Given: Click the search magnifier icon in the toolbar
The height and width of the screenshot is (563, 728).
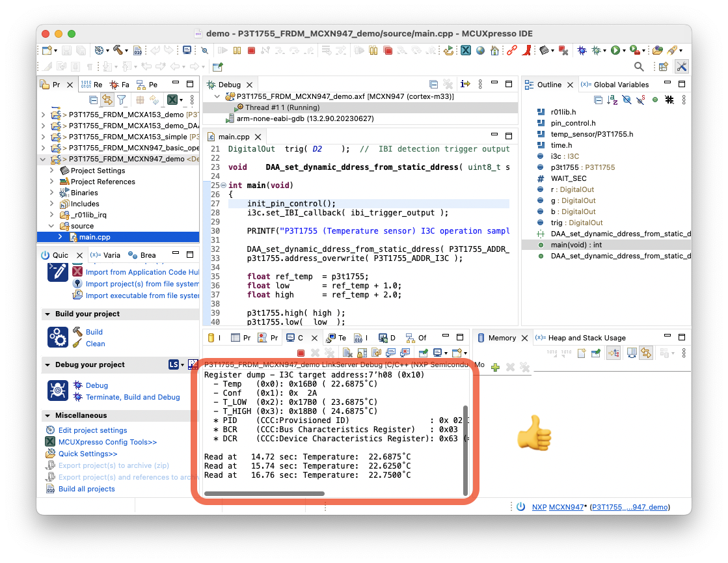Looking at the screenshot, I should click(x=639, y=66).
